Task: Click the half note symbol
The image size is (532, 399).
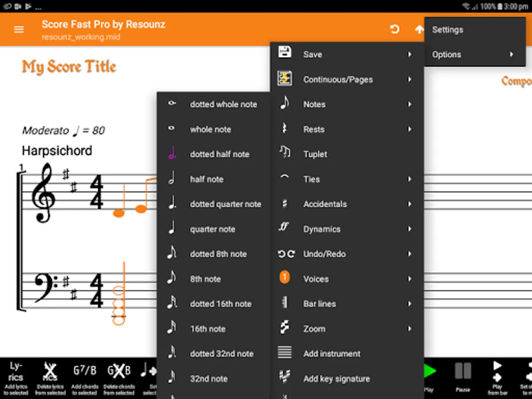Action: (x=172, y=179)
